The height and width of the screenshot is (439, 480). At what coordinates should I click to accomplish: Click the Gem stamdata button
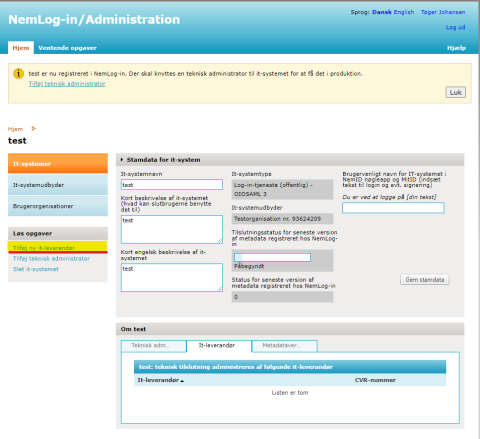tap(425, 280)
